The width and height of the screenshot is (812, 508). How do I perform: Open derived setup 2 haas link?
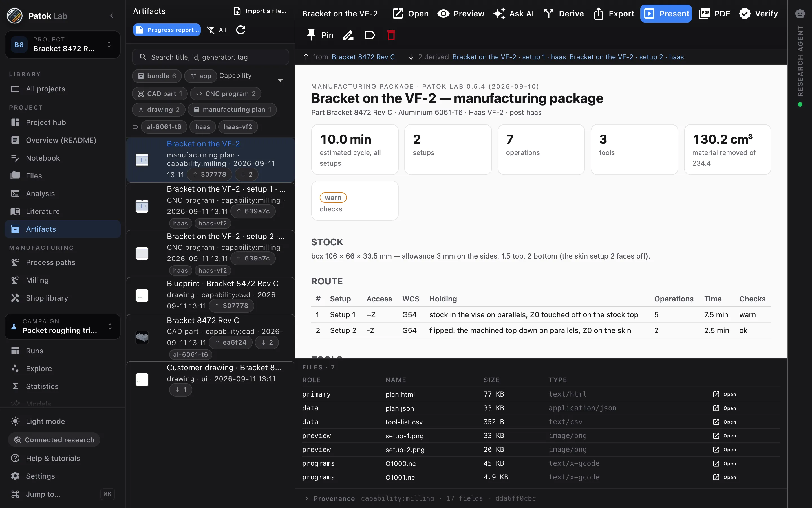click(x=626, y=57)
